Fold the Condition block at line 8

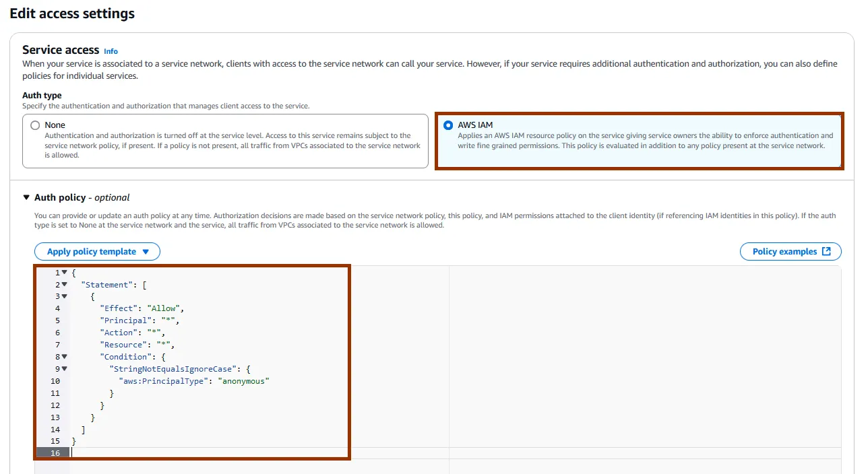(x=65, y=357)
